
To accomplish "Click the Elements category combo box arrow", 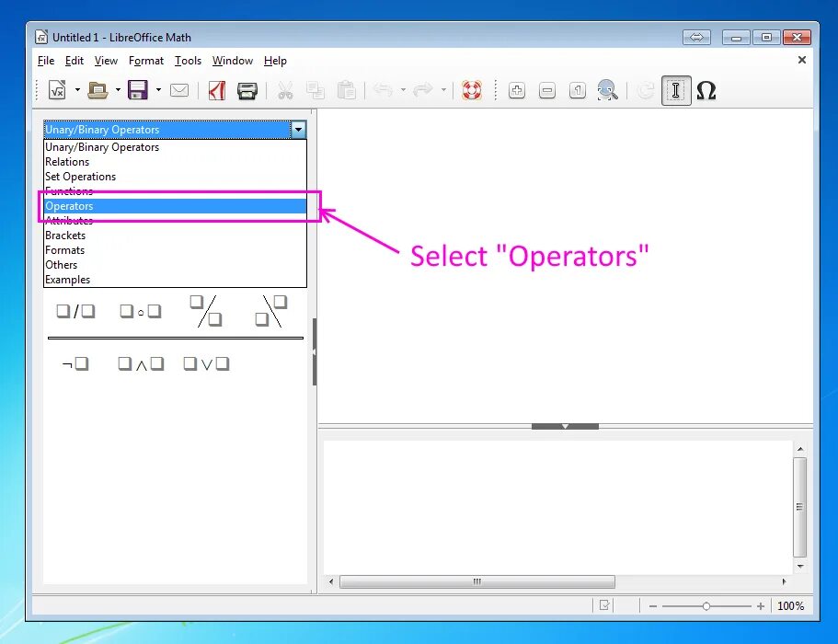I will click(298, 130).
